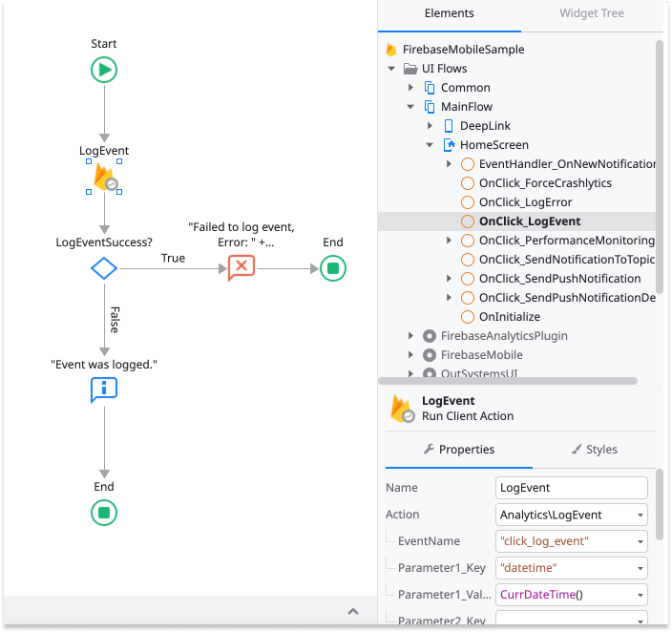Expand EventHandler_OnNewNotification action

(x=449, y=164)
